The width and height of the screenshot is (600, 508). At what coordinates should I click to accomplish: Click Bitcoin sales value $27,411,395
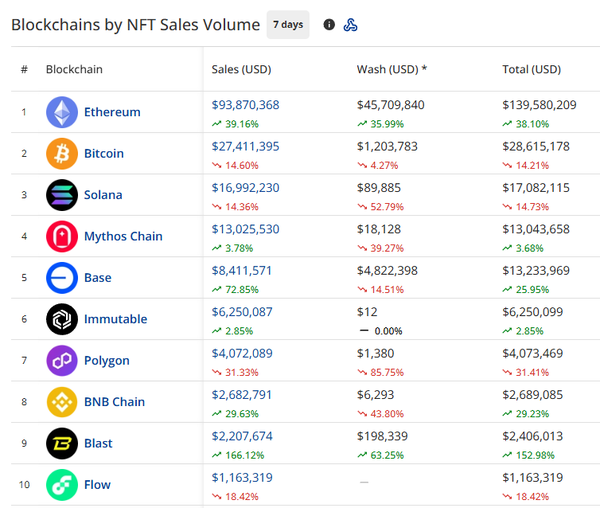click(245, 146)
